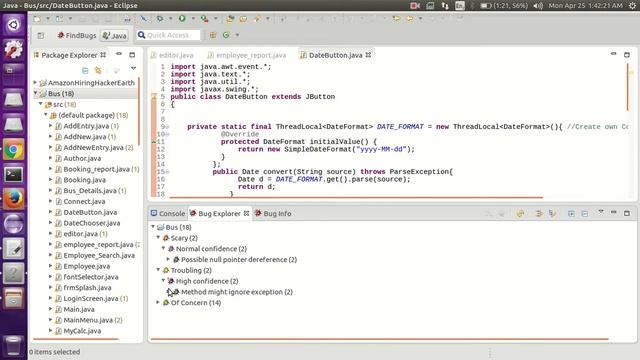The width and height of the screenshot is (640, 360).
Task: Select Method might ignore exception (2)
Action: (237, 292)
